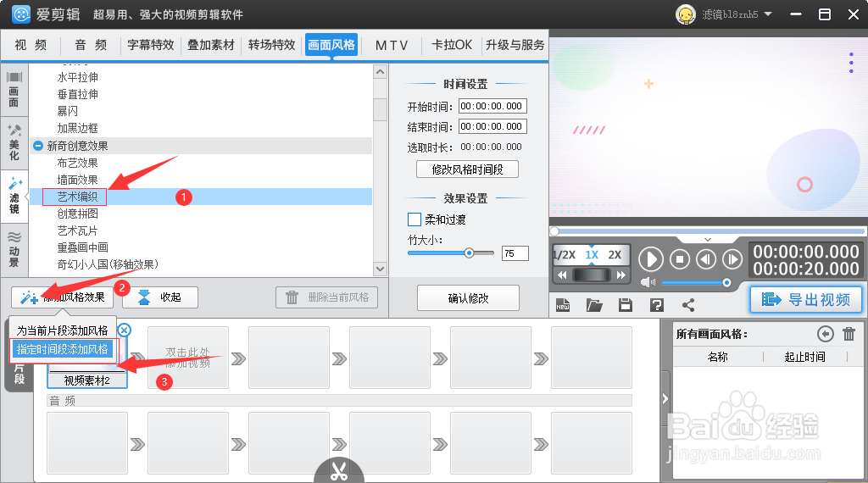Enable the 柔和过渡 checkbox
868x483 pixels.
pyautogui.click(x=414, y=219)
